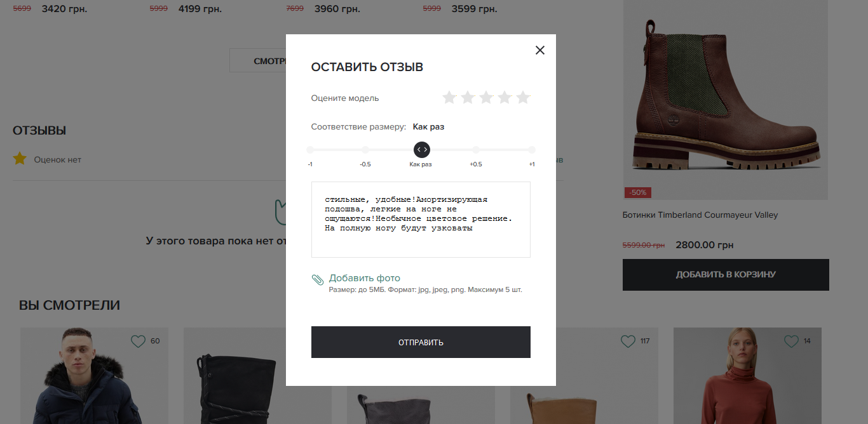Rate the model with the first star
Image resolution: width=868 pixels, height=424 pixels.
click(449, 97)
